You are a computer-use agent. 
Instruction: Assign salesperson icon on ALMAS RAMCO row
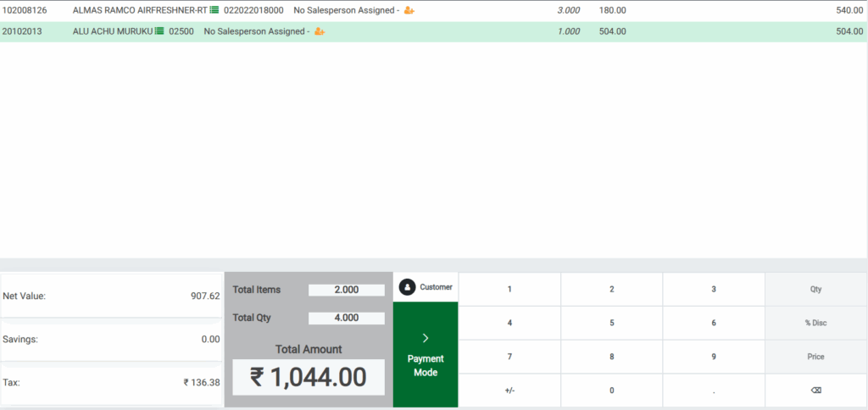[409, 10]
